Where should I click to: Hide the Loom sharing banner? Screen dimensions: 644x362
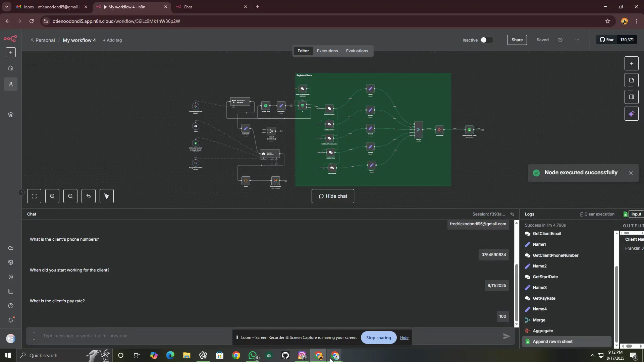coord(404,338)
